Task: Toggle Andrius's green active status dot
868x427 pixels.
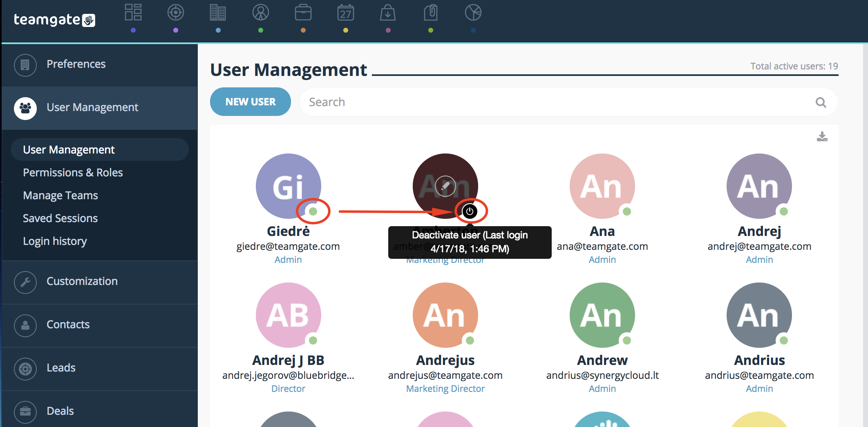Action: click(784, 340)
